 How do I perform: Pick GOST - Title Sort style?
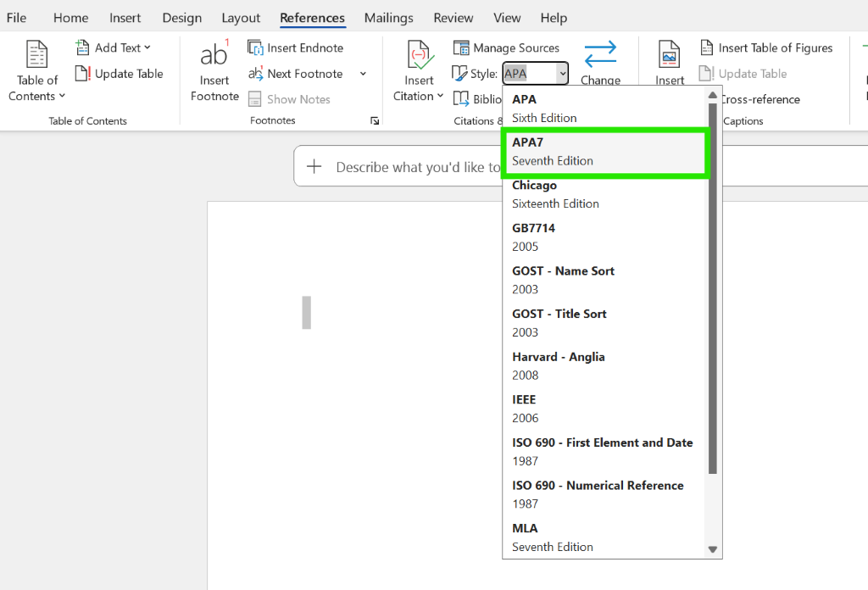[605, 323]
